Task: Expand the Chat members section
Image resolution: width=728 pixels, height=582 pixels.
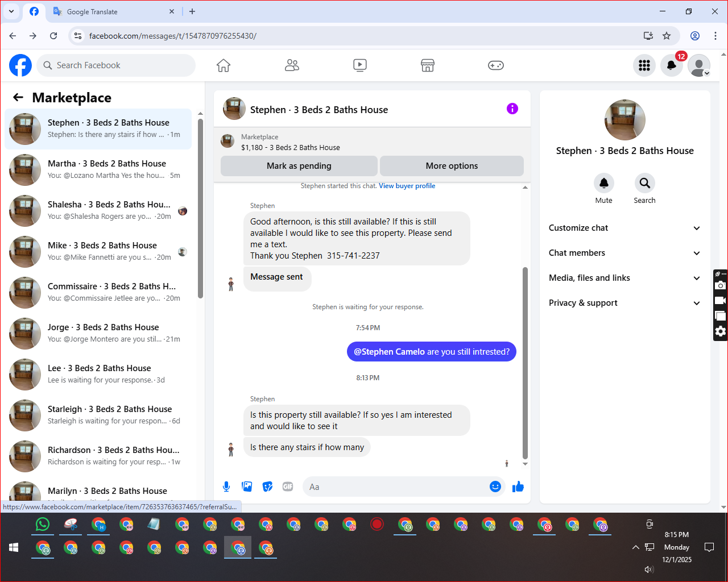Action: click(x=624, y=253)
